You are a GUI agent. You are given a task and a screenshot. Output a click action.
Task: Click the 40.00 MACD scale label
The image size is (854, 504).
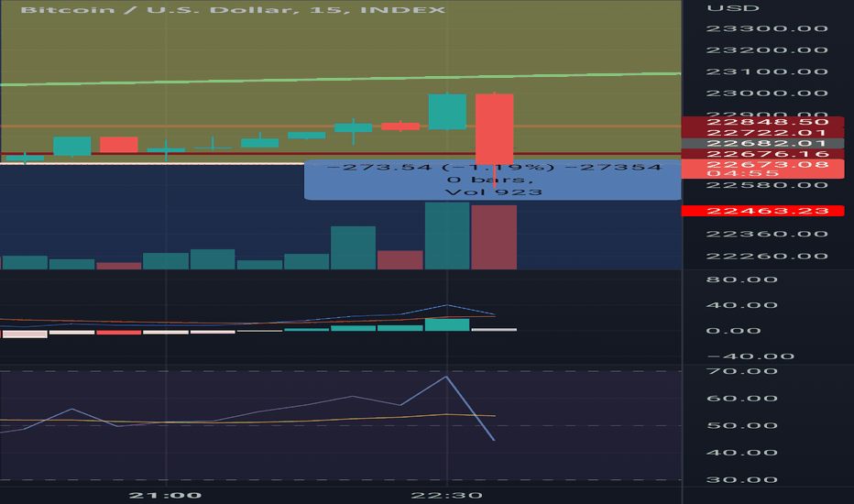coord(742,305)
